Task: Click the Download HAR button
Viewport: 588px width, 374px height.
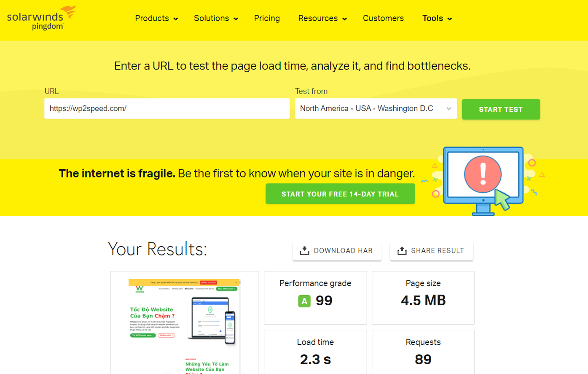Action: pos(337,251)
